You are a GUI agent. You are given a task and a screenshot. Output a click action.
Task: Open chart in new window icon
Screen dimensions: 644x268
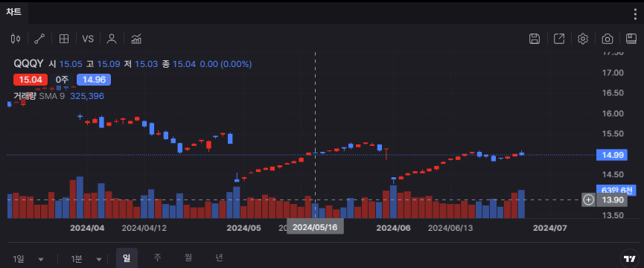click(x=559, y=39)
